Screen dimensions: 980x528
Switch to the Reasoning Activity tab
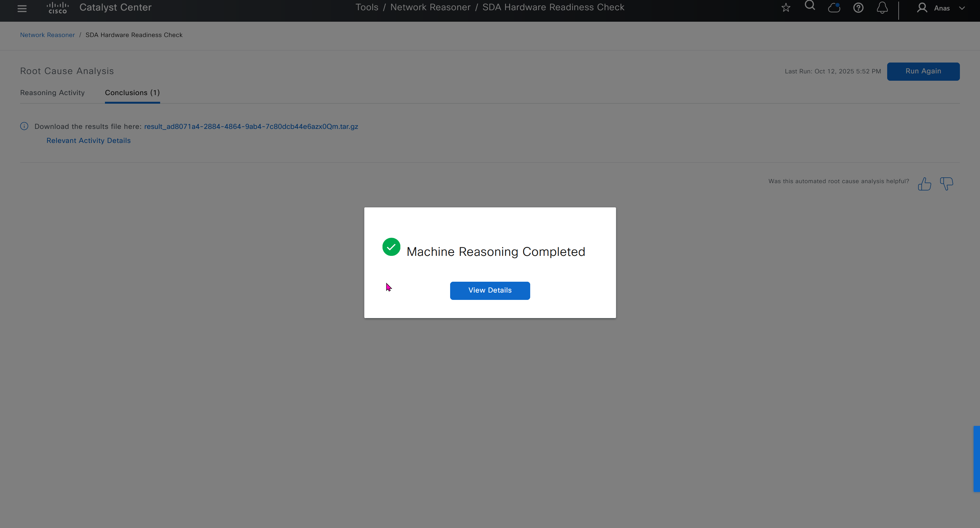pyautogui.click(x=53, y=93)
